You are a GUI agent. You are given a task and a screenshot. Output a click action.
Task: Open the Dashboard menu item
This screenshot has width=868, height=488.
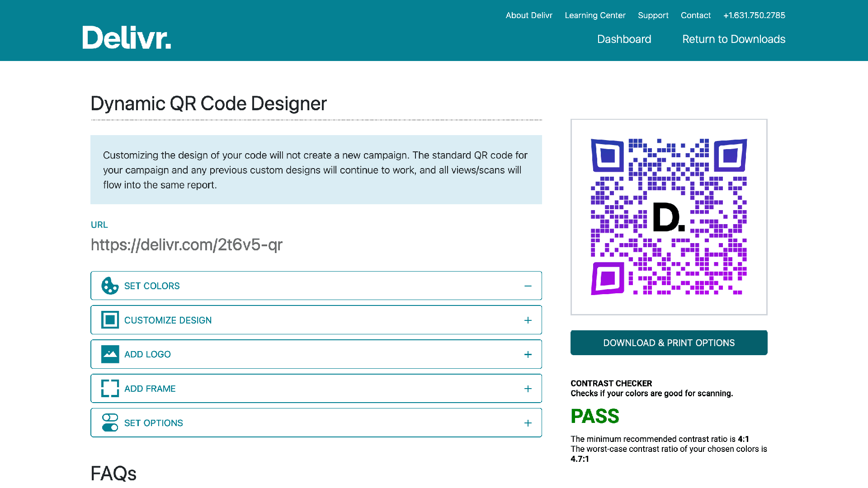[x=624, y=39]
